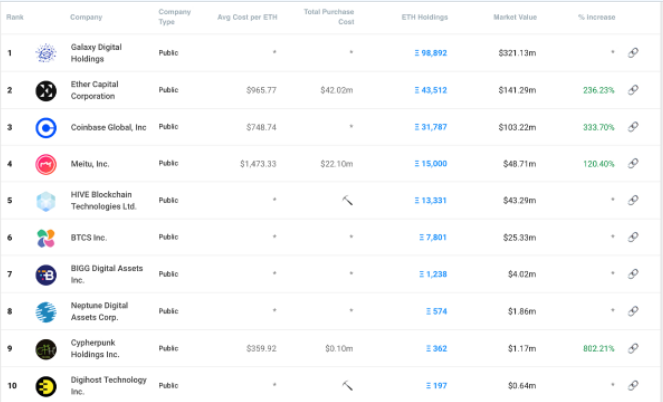The width and height of the screenshot is (663, 402).
Task: Select Galaxy Digital Holdings company name
Action: point(96,53)
